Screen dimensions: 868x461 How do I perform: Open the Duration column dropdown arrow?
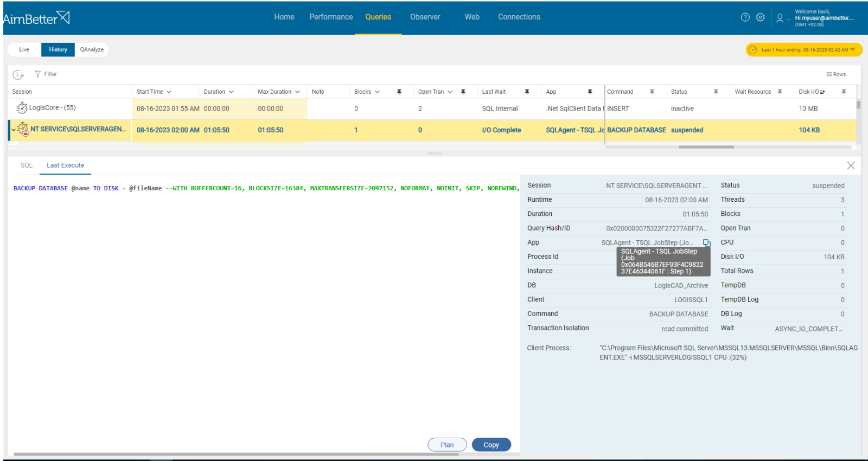pos(231,92)
